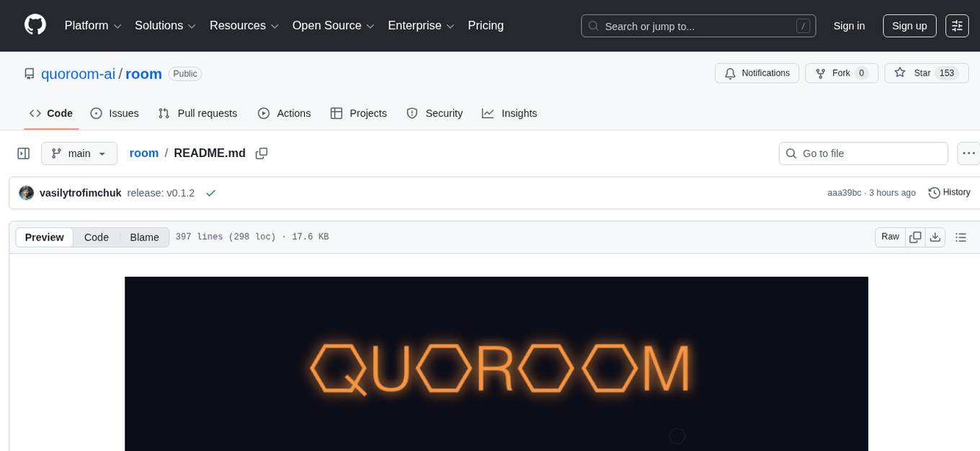Copy raw file contents
The height and width of the screenshot is (451, 980).
coord(915,236)
